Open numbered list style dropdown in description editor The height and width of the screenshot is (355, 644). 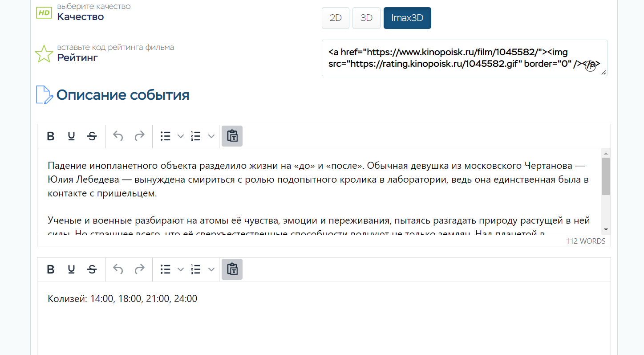click(x=211, y=136)
